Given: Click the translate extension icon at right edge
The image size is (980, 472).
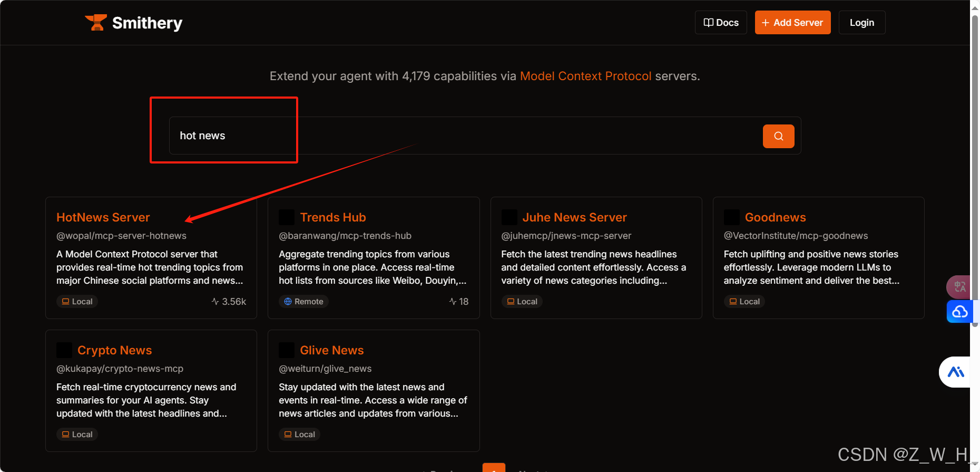Looking at the screenshot, I should (959, 287).
